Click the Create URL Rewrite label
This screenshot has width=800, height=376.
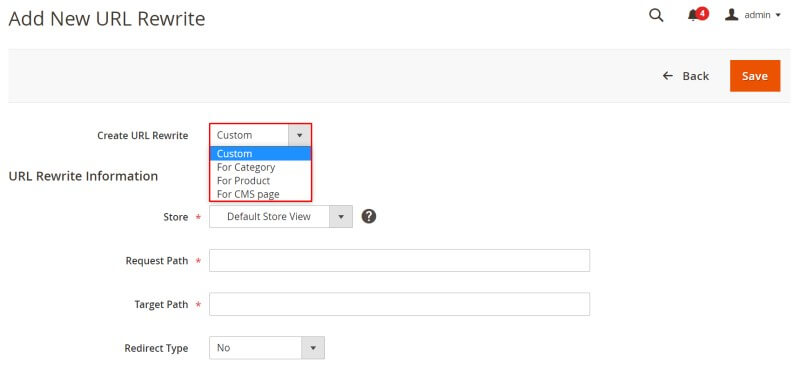[142, 136]
